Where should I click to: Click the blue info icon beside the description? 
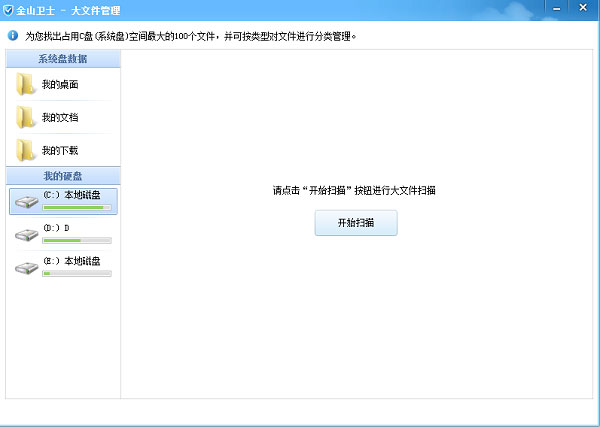click(12, 35)
